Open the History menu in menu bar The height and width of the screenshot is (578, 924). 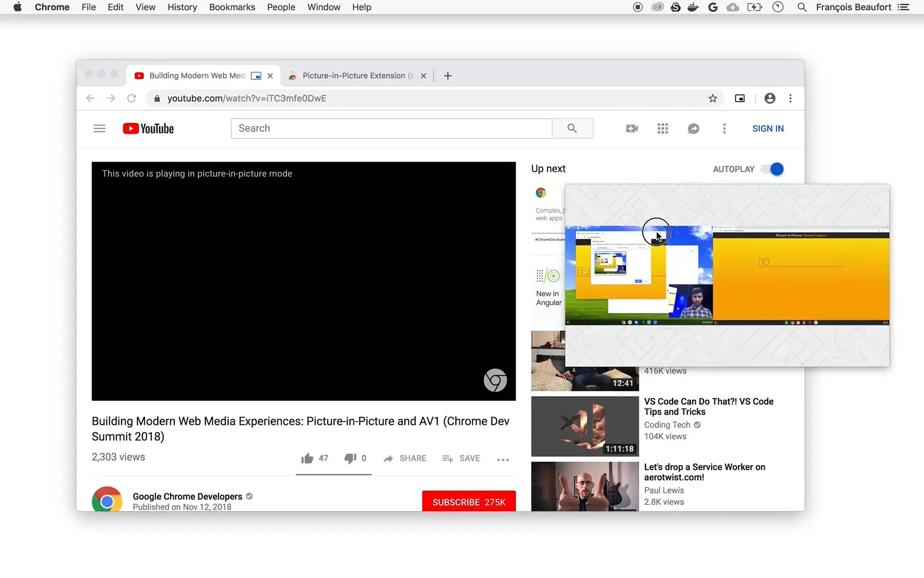(182, 7)
